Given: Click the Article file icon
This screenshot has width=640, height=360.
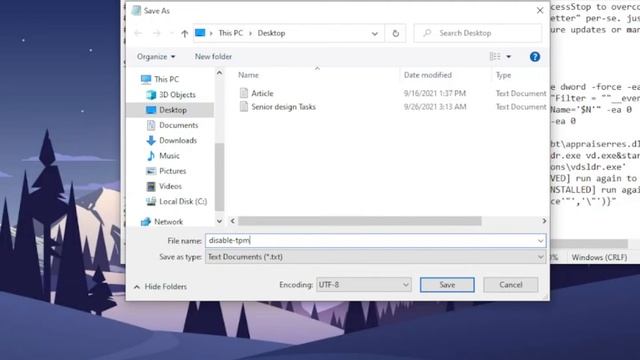Looking at the screenshot, I should [x=244, y=93].
